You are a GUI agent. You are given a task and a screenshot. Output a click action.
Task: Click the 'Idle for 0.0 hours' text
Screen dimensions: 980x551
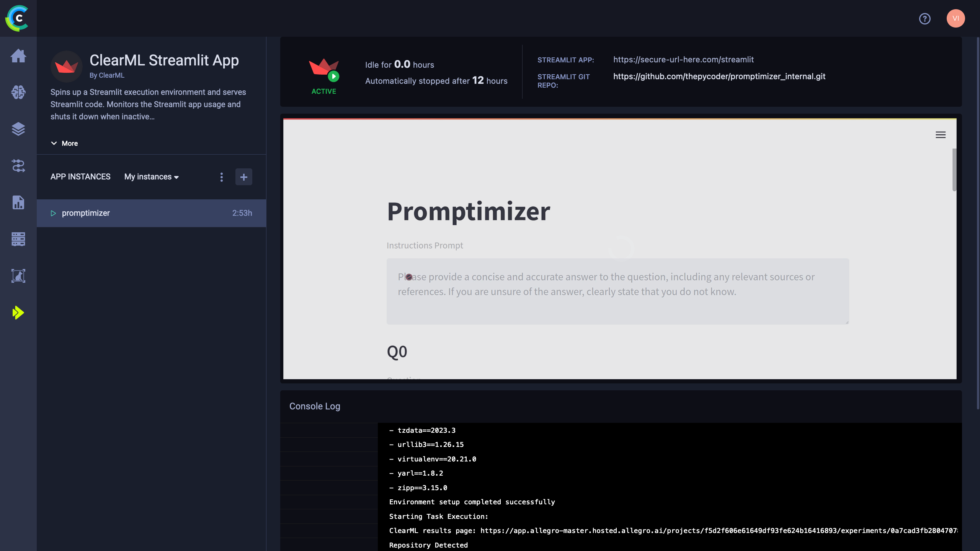(399, 64)
